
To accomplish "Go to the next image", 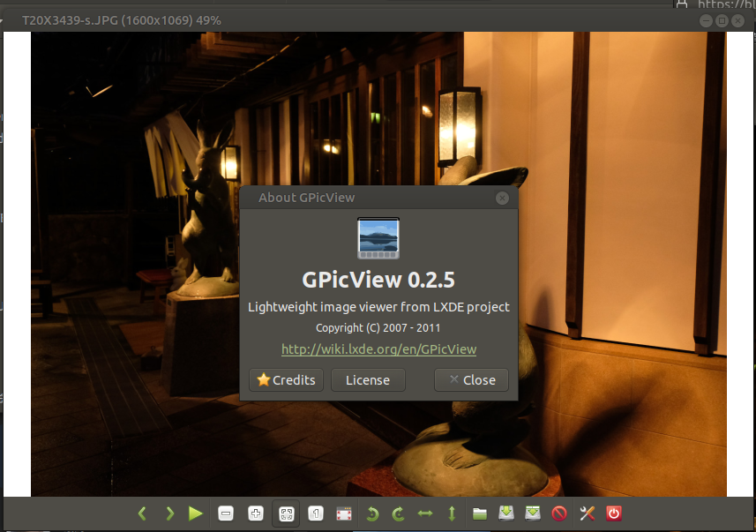I will (x=169, y=513).
